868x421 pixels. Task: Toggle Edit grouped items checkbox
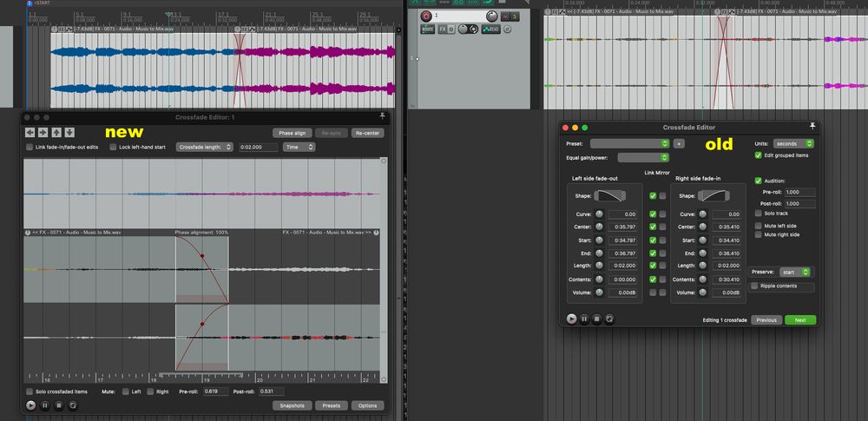[x=759, y=155]
